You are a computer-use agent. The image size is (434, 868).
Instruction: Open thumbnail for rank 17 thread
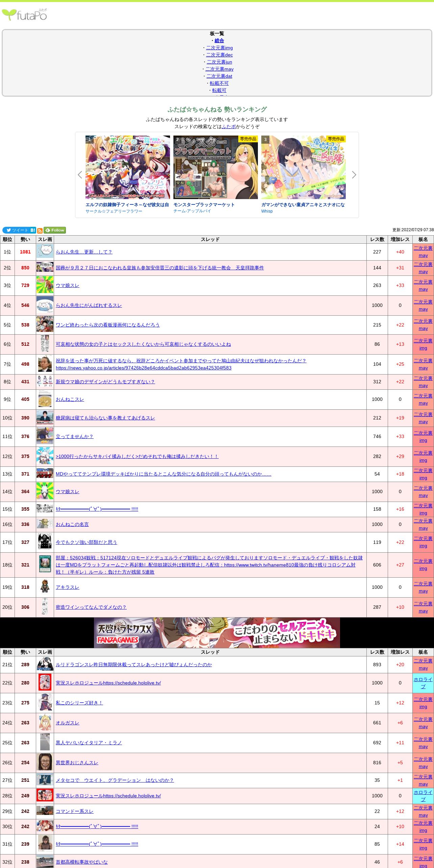click(x=45, y=542)
